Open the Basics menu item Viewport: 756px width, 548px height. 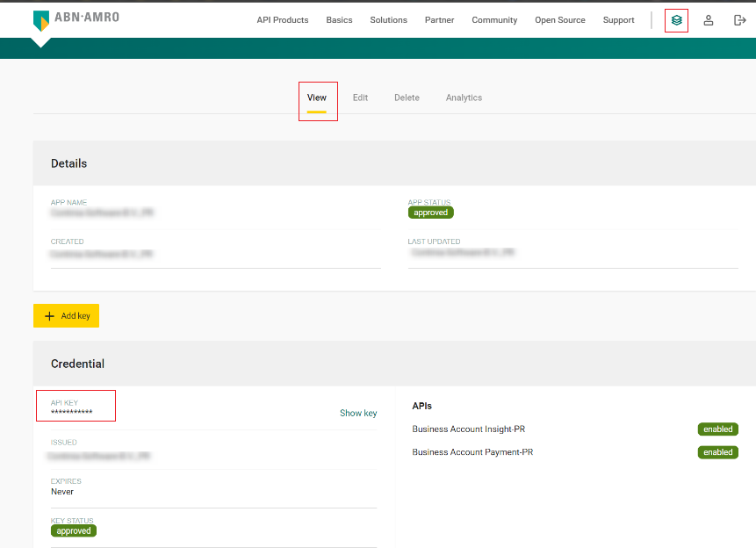[x=339, y=19]
